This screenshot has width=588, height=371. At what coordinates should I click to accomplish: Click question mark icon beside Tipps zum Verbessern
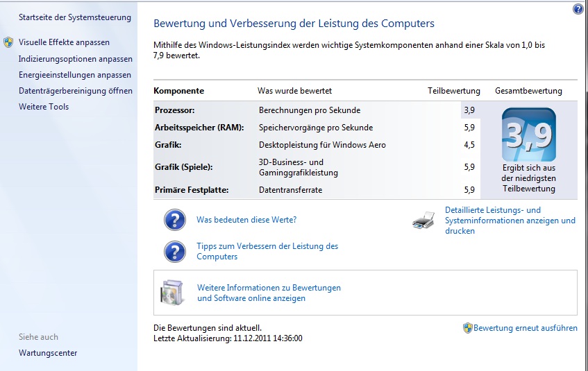point(175,252)
